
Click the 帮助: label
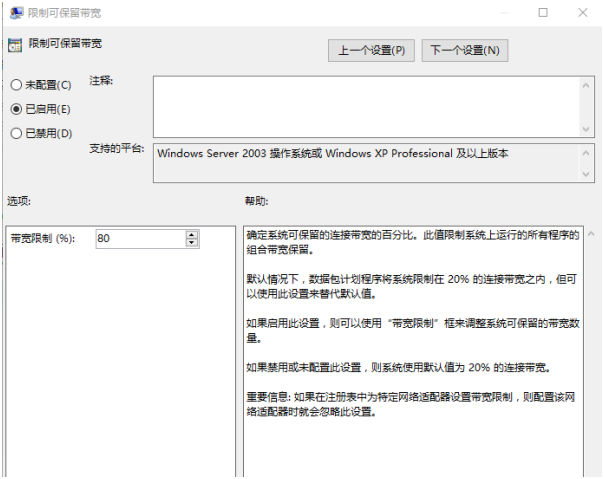click(257, 201)
